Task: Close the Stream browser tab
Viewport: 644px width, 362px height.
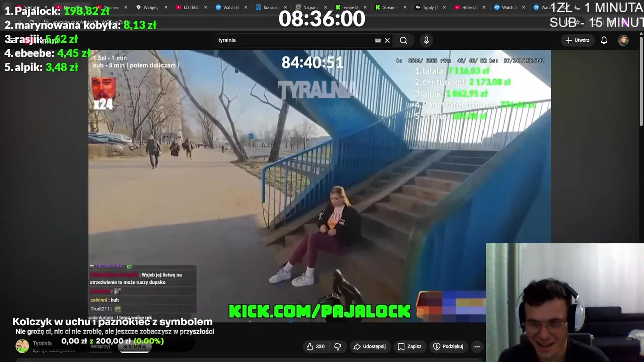Action: click(x=404, y=7)
